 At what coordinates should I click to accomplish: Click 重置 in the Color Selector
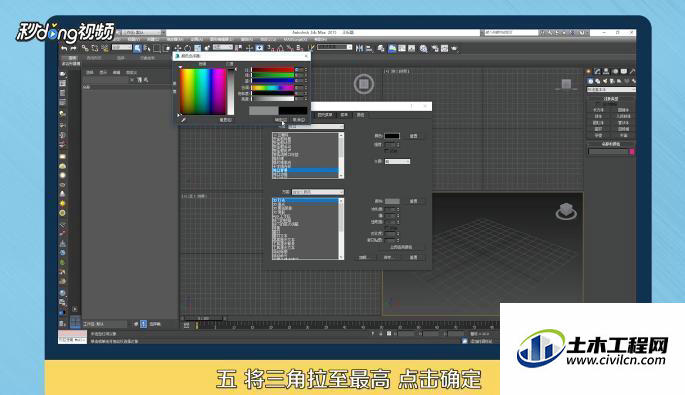[225, 120]
